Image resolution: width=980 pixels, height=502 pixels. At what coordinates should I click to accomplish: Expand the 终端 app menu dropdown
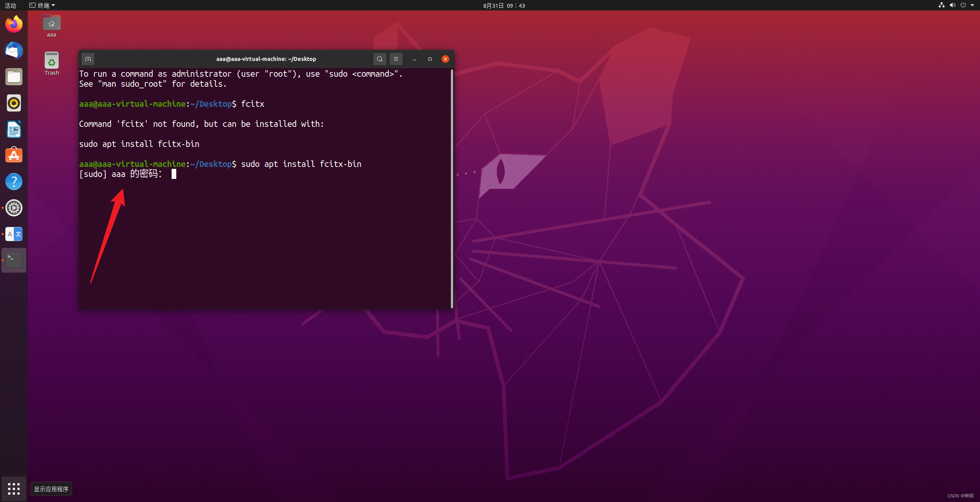coord(42,5)
